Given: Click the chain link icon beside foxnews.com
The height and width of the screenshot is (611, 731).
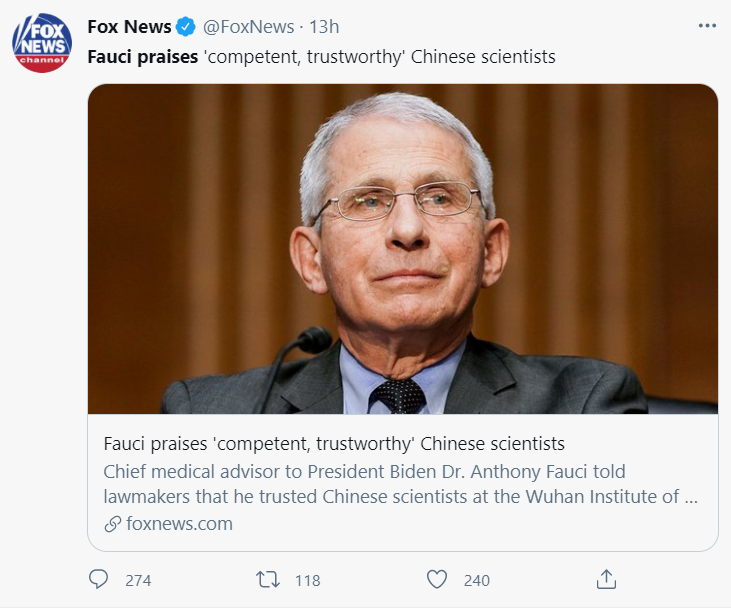Looking at the screenshot, I should [112, 524].
